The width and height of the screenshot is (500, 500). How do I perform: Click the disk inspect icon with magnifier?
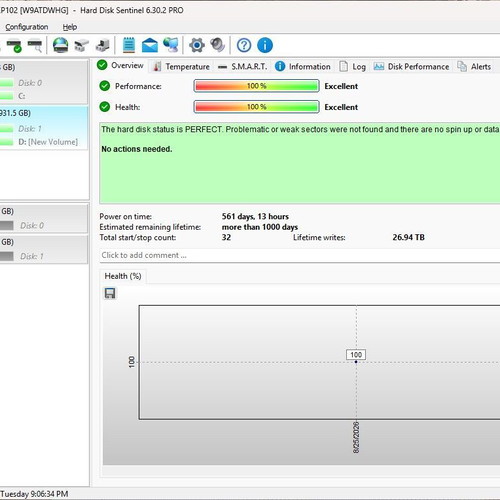pos(35,46)
